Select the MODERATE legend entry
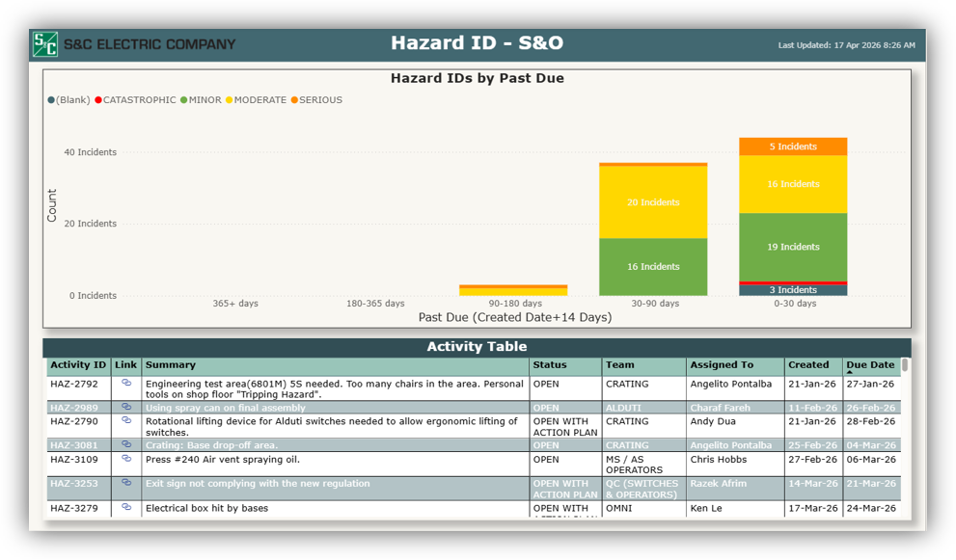 coord(256,100)
